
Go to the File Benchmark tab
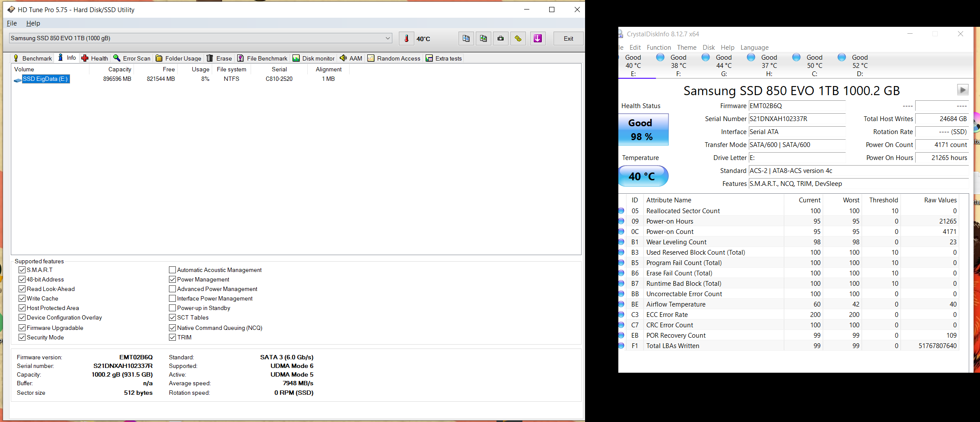[x=262, y=58]
